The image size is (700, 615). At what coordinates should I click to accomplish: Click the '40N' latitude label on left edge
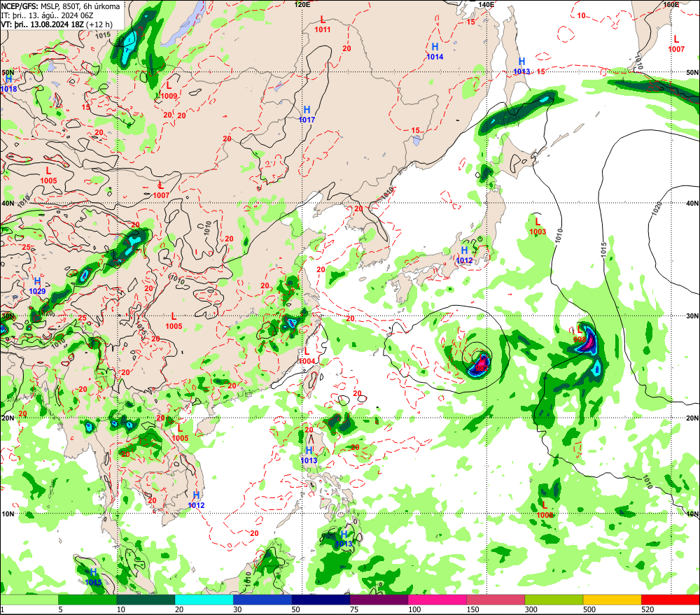click(8, 204)
